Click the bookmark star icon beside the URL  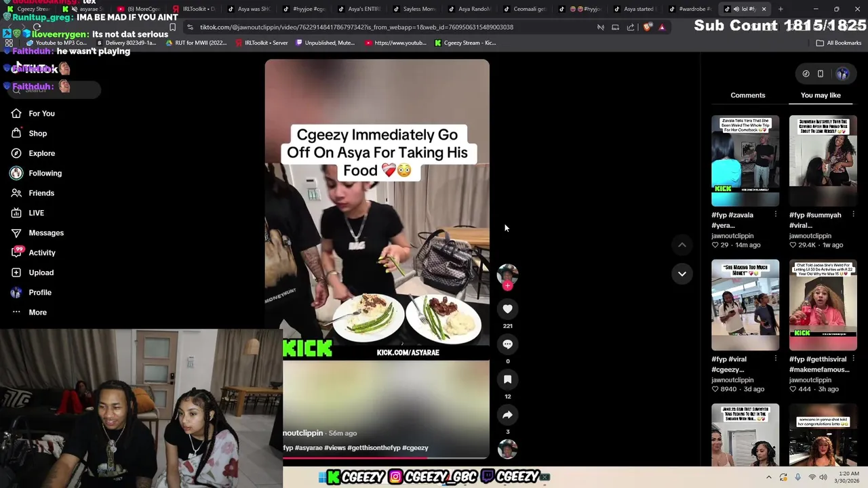pyautogui.click(x=172, y=27)
